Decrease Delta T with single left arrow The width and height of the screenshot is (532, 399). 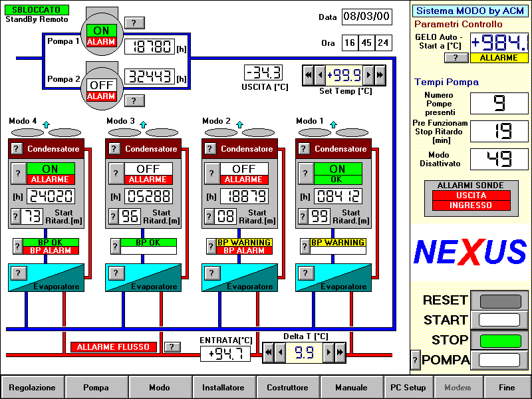click(279, 352)
